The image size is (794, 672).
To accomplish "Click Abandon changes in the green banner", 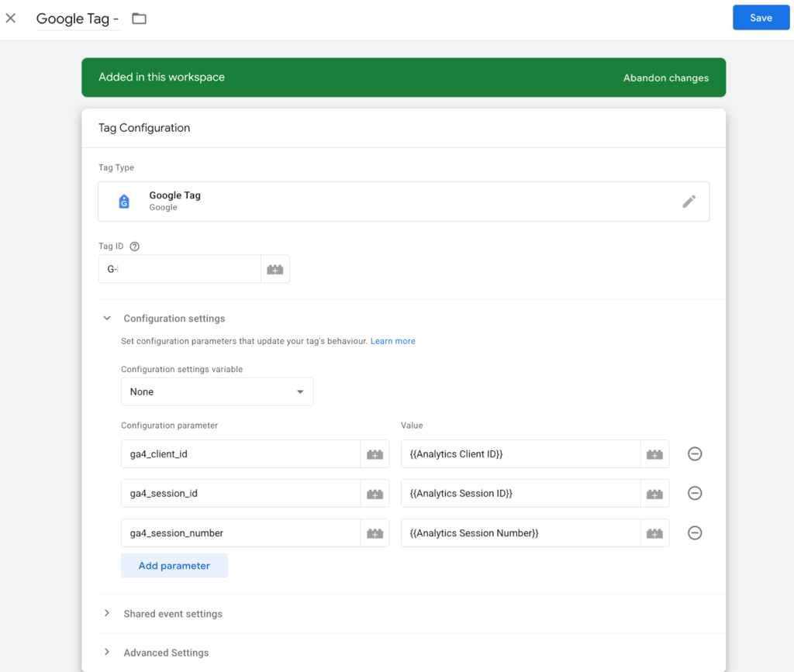I will pos(665,78).
